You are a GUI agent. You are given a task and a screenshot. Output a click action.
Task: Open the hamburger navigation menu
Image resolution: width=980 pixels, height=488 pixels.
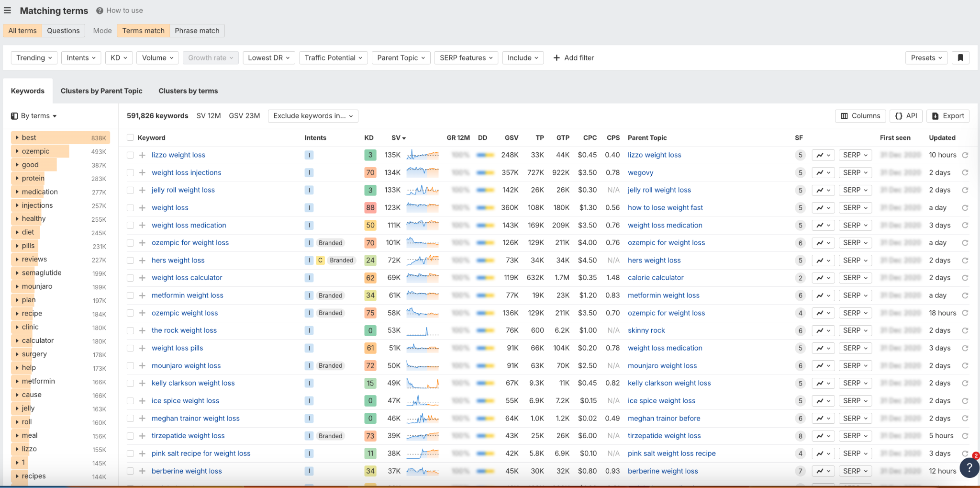coord(7,10)
